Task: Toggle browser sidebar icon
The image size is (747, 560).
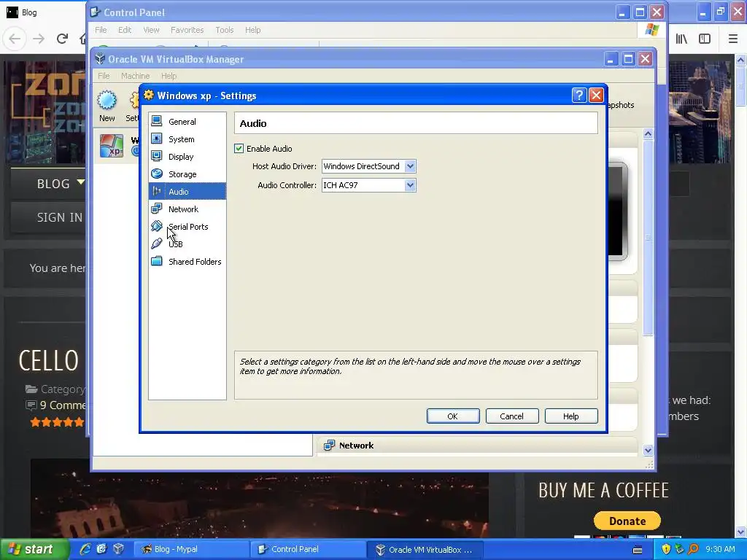Action: click(705, 39)
